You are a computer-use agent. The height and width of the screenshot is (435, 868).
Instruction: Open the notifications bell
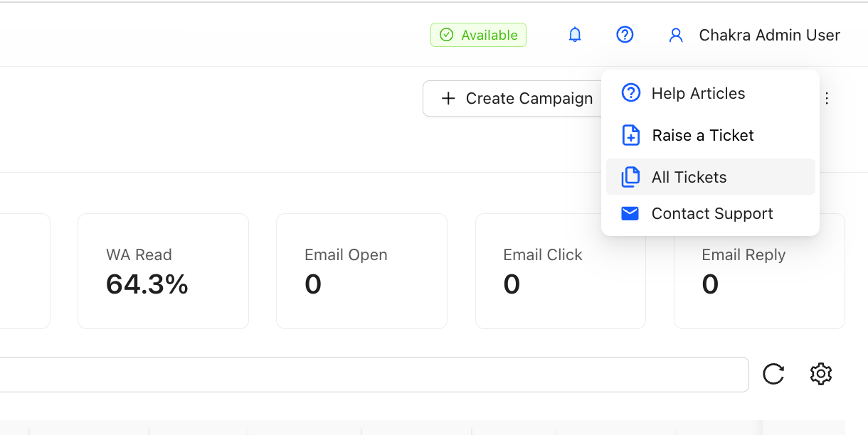575,35
